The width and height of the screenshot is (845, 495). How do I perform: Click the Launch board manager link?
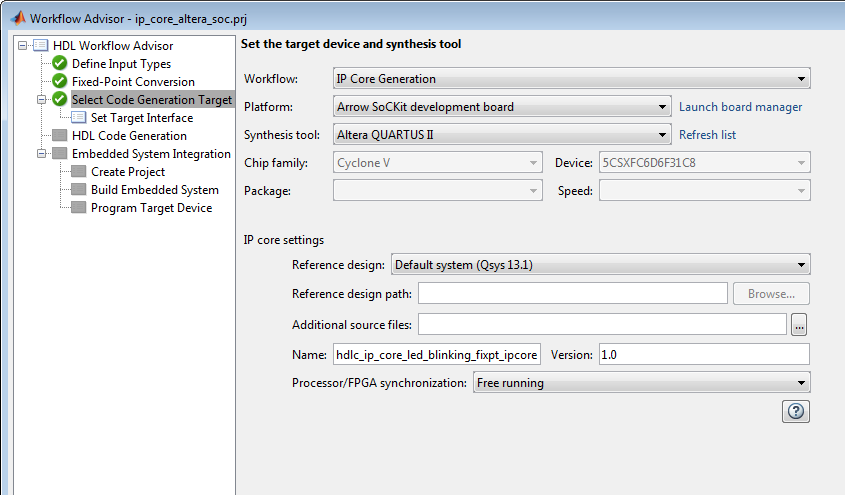point(740,107)
